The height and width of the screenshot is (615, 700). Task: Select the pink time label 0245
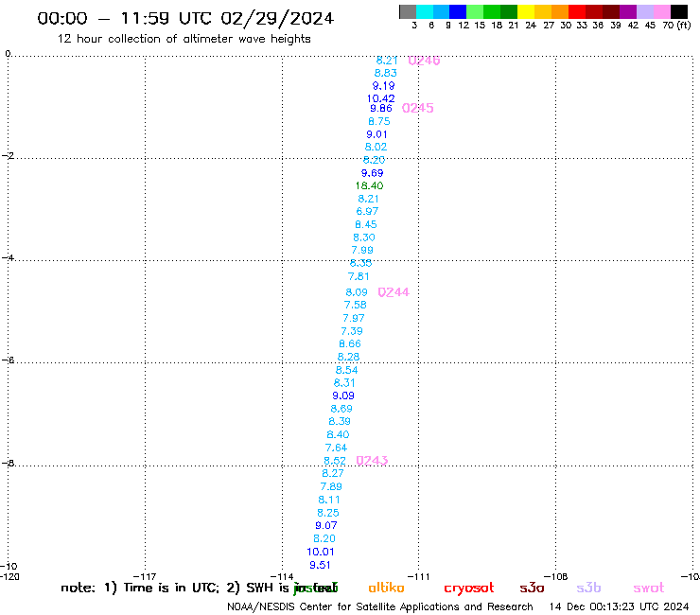coord(418,108)
